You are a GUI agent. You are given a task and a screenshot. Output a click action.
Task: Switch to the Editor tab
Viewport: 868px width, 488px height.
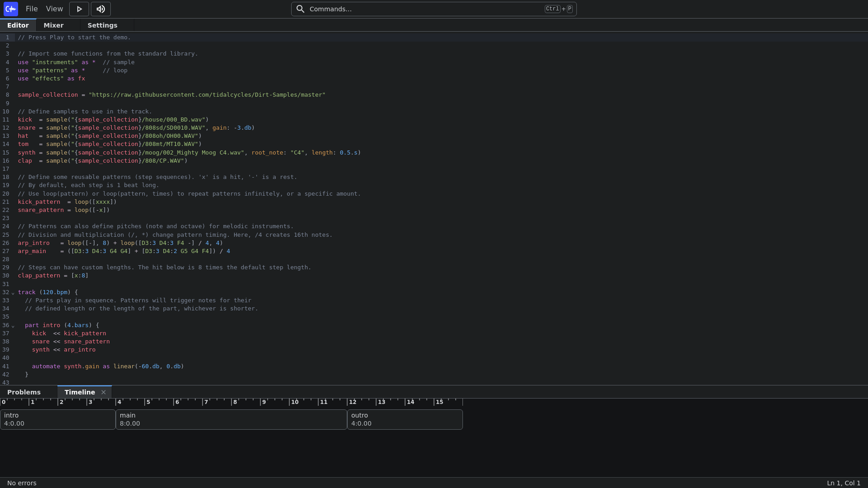pyautogui.click(x=18, y=25)
